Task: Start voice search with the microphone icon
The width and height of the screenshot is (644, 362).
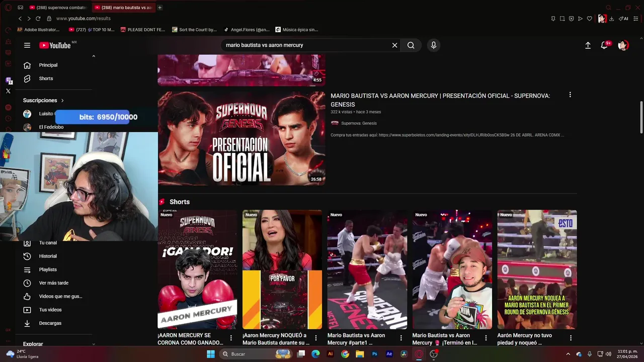Action: pyautogui.click(x=434, y=45)
